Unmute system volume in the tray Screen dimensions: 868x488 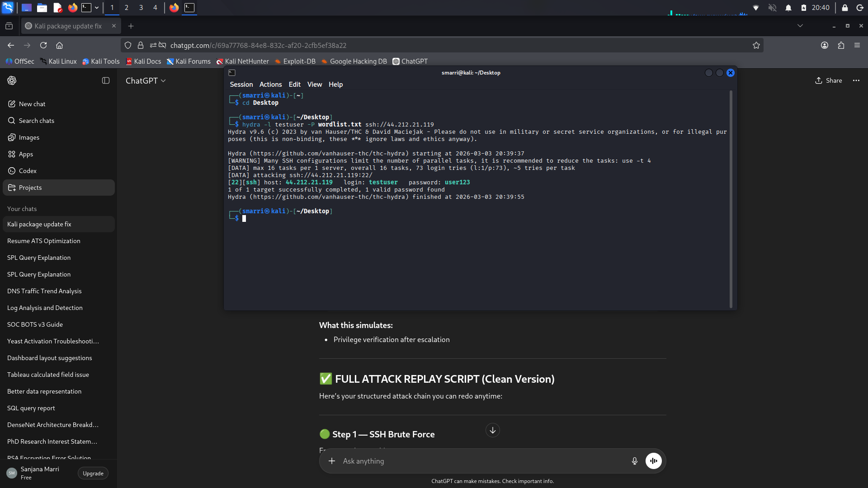tap(772, 8)
